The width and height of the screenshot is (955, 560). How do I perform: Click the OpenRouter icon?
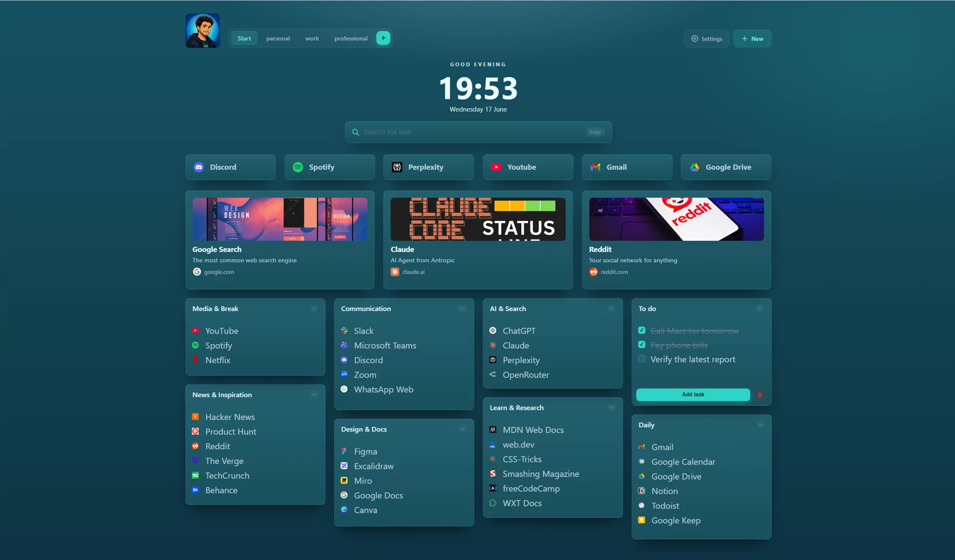493,374
